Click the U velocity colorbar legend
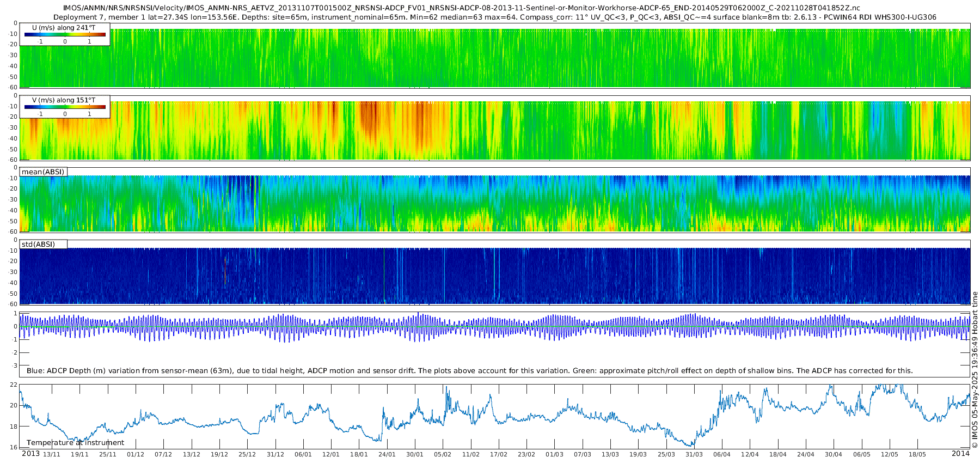Screen dimensions: 980x463 tap(65, 35)
